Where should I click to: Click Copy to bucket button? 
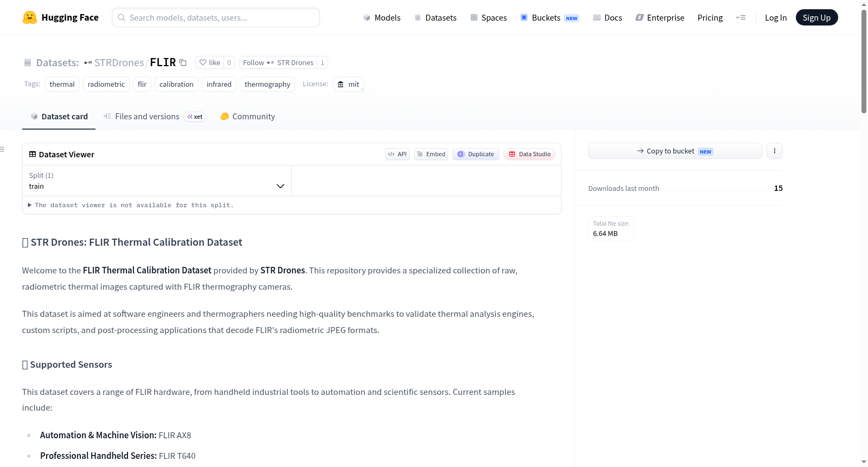[x=675, y=151]
